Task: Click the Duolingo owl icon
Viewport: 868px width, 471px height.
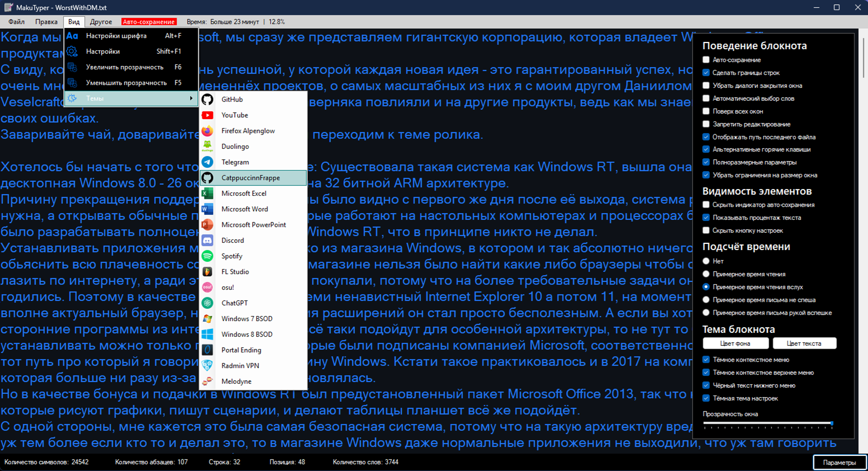Action: coord(207,147)
